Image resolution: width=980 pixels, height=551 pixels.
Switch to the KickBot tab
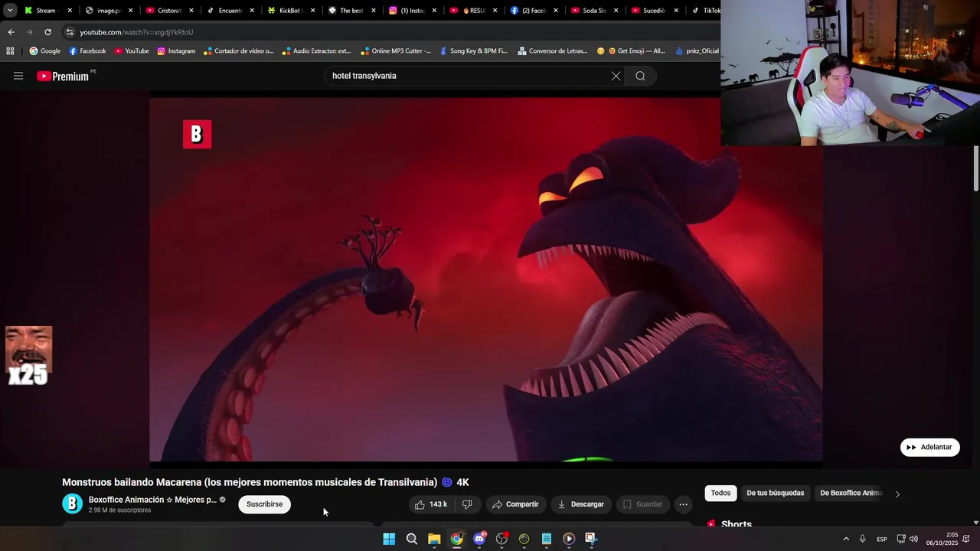point(292,11)
